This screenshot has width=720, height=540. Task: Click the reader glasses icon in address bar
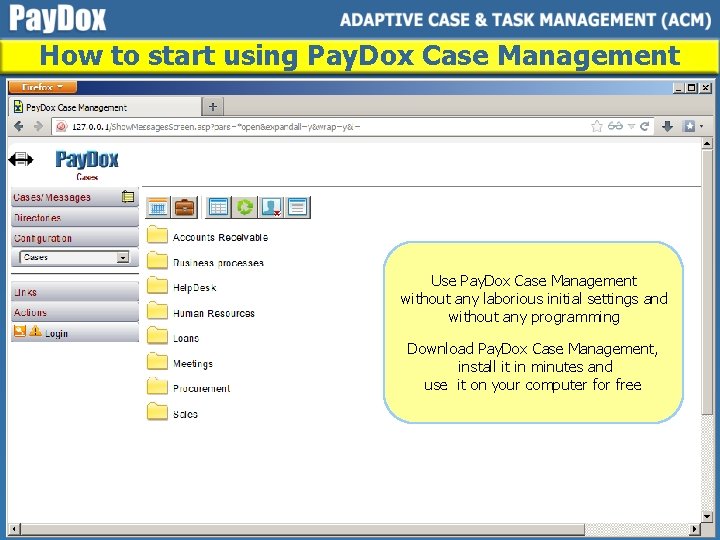point(615,126)
